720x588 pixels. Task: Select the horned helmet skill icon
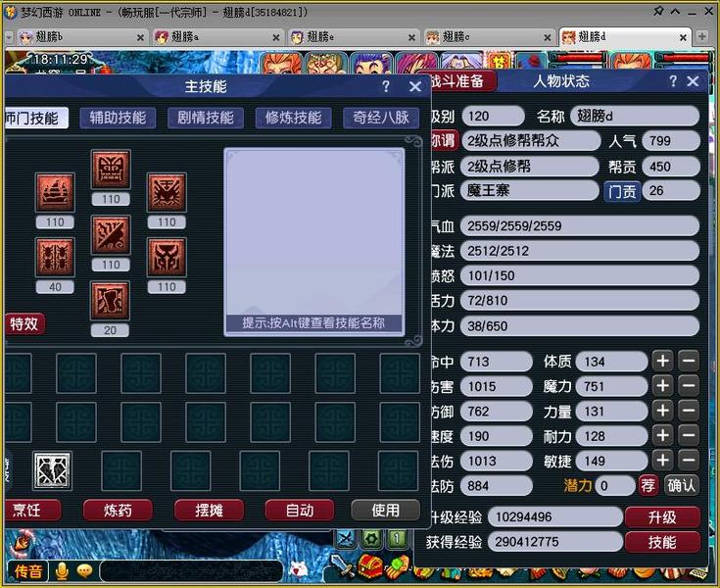167,257
